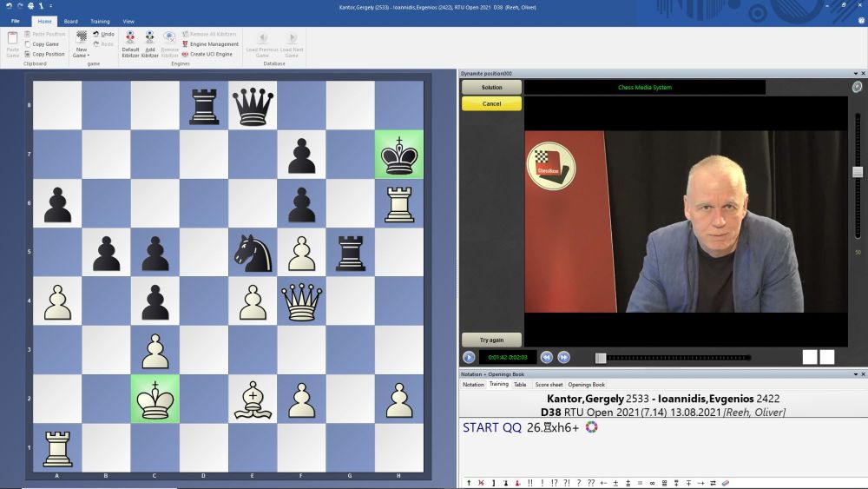Open the New Game dropdown
This screenshot has width=868, height=489.
(x=82, y=55)
